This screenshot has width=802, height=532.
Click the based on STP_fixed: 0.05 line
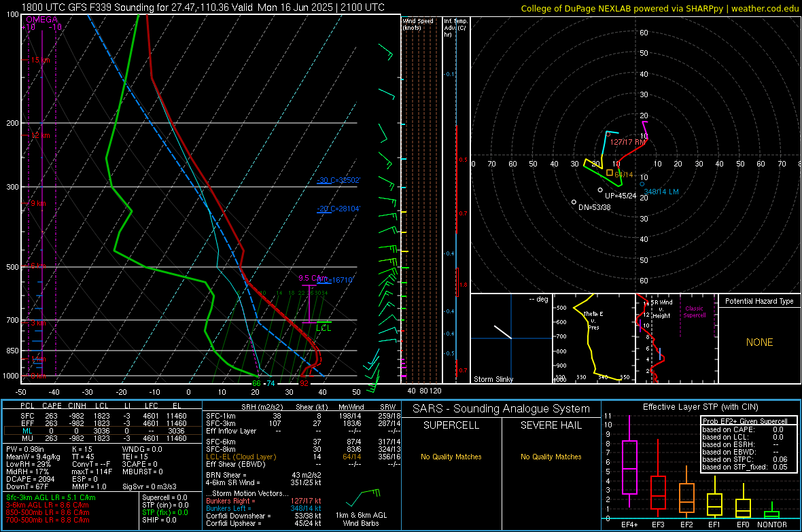[x=745, y=467]
